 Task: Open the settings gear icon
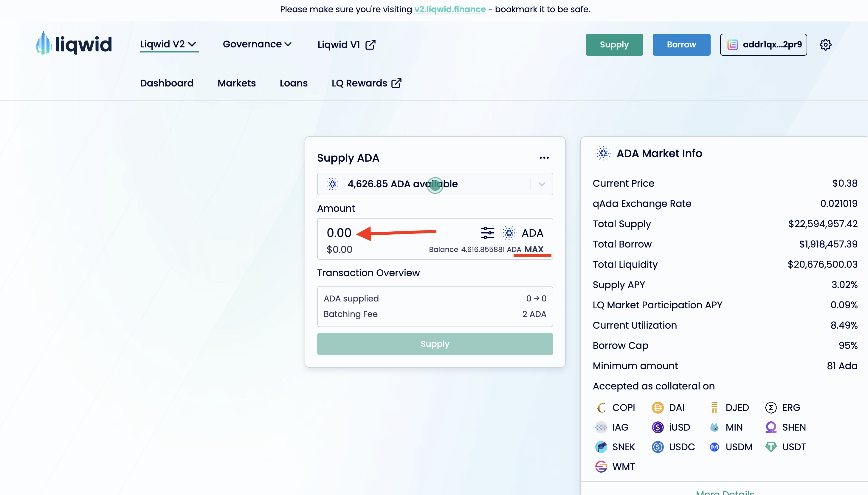826,44
